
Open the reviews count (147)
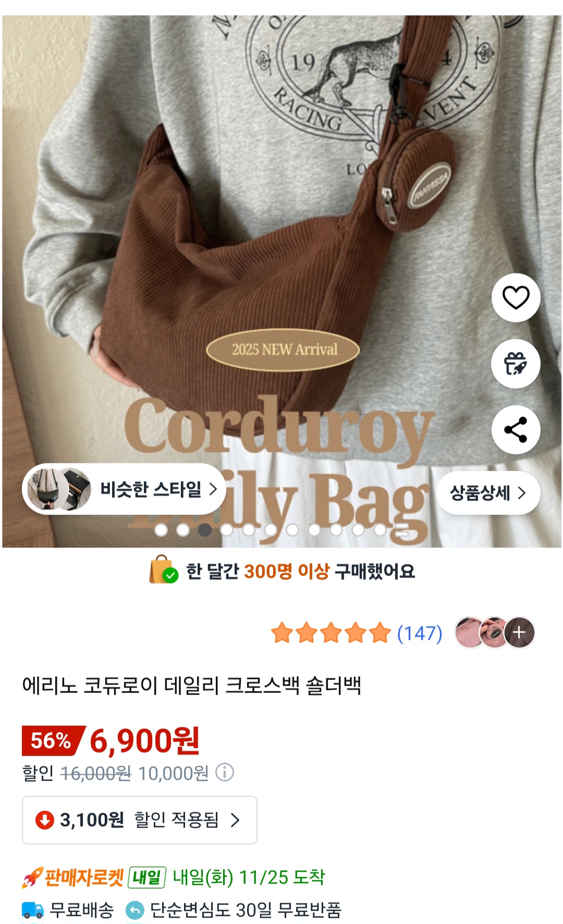click(420, 633)
